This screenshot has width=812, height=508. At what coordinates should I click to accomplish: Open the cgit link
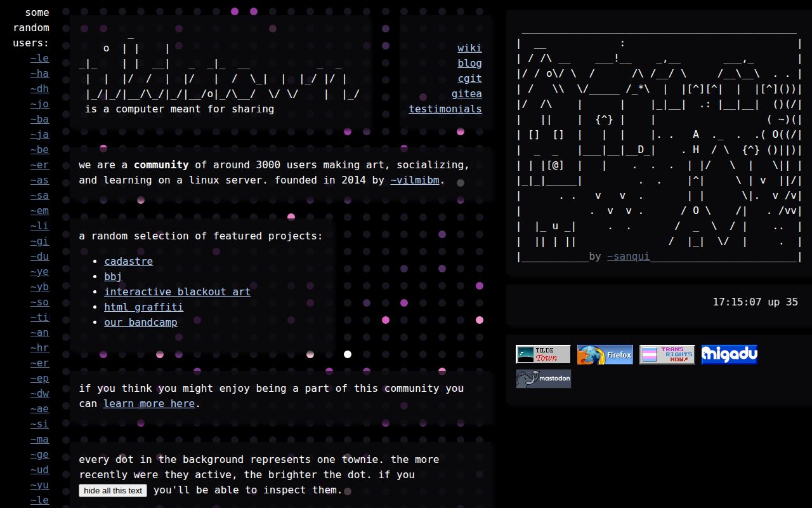click(x=469, y=79)
